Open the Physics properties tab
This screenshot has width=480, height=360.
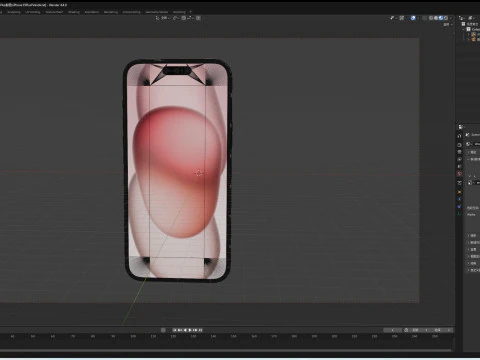pos(459,207)
